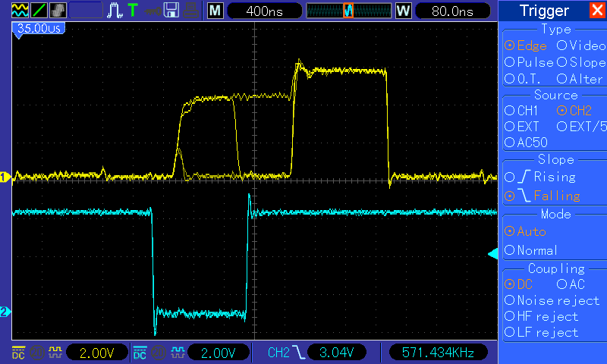
Task: Click the yellow-blue waveform icon in top toolbar
Action: 20,11
